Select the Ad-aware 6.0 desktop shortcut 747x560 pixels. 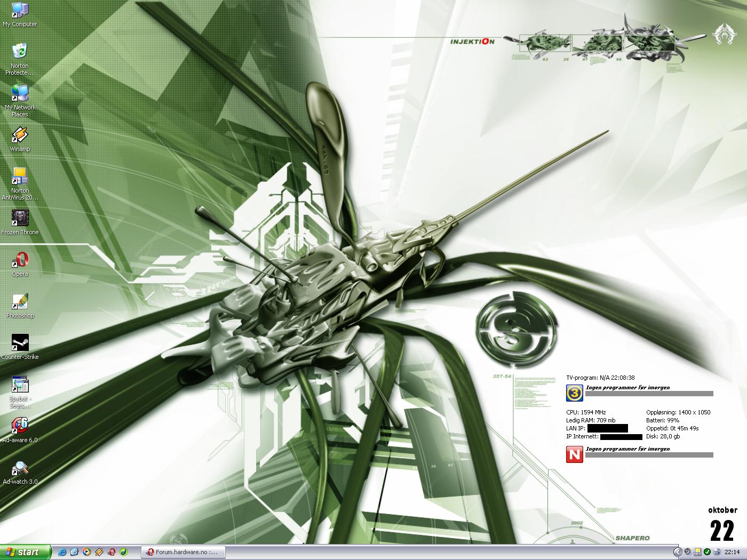[x=20, y=430]
